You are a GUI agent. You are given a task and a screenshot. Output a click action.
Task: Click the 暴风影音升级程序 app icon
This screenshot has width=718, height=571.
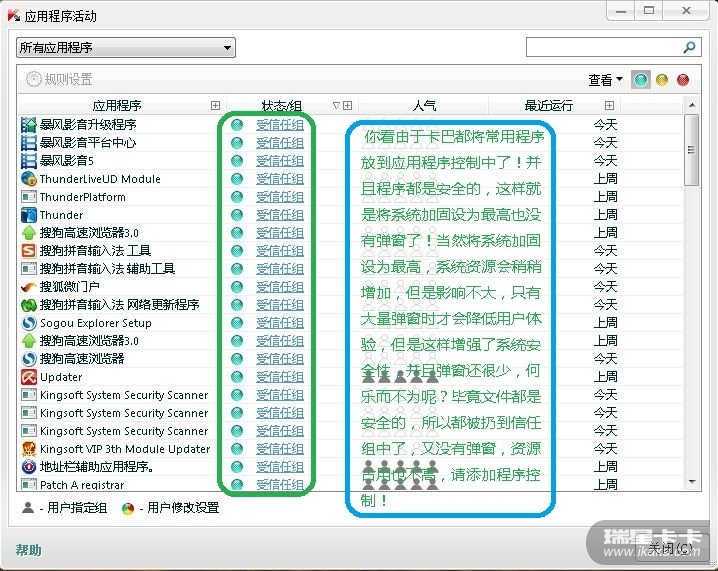click(28, 125)
